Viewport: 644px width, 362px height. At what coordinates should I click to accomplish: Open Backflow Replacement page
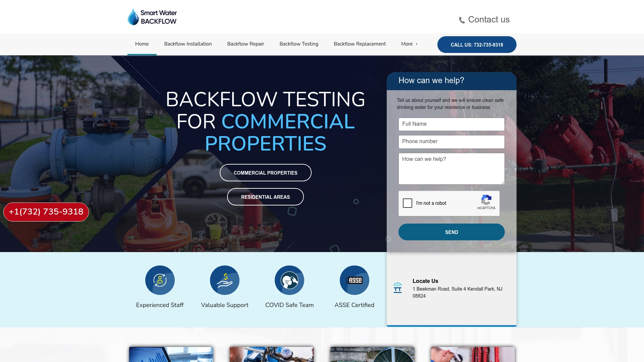[x=360, y=44]
